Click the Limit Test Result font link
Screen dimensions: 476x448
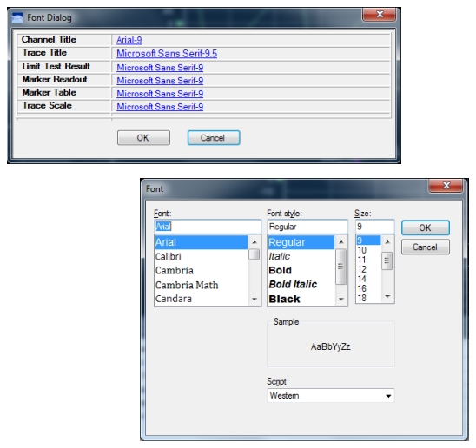pos(160,68)
